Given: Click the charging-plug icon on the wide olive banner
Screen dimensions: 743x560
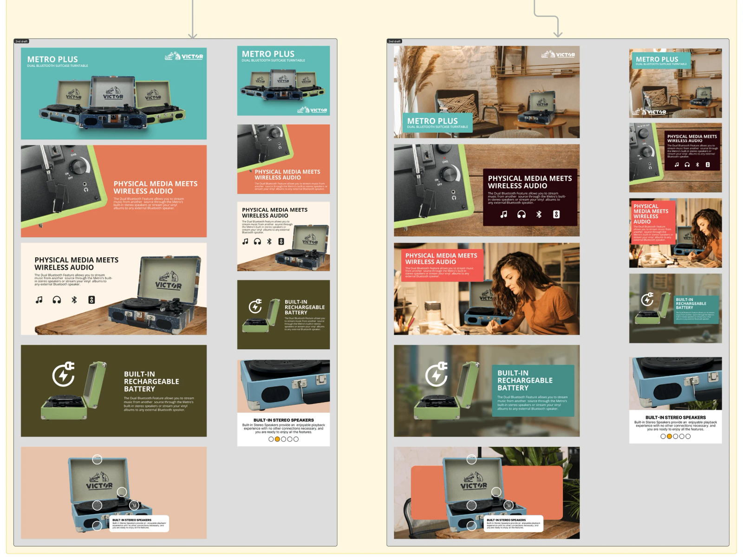Looking at the screenshot, I should [x=64, y=374].
